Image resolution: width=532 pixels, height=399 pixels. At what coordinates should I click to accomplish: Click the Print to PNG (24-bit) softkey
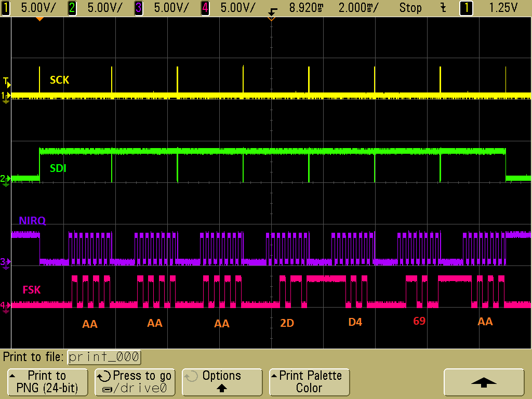[x=47, y=382]
